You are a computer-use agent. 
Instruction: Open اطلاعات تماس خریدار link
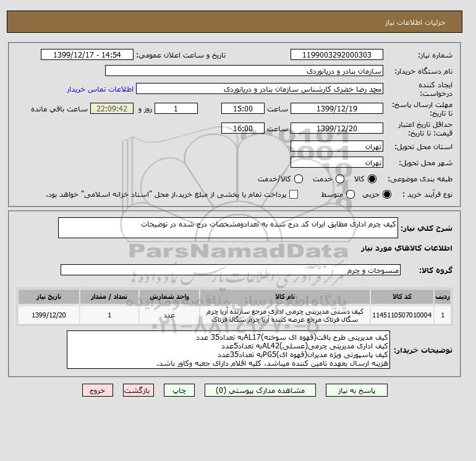[x=100, y=89]
